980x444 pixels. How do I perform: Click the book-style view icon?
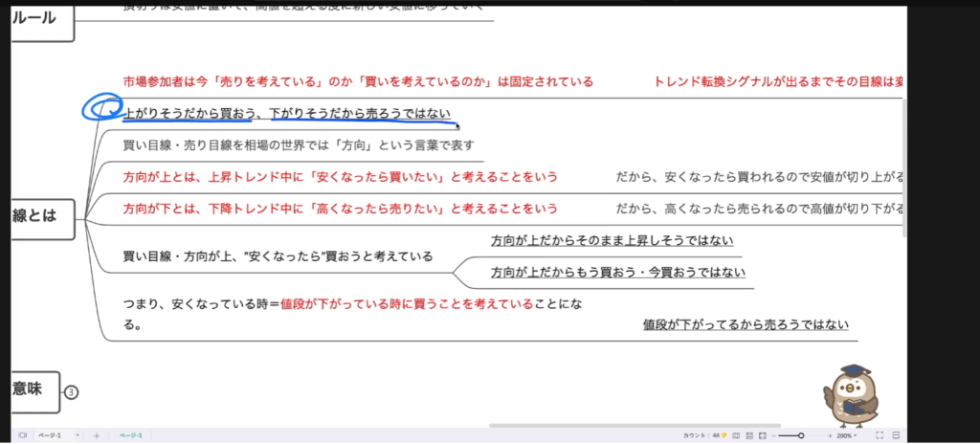click(736, 435)
